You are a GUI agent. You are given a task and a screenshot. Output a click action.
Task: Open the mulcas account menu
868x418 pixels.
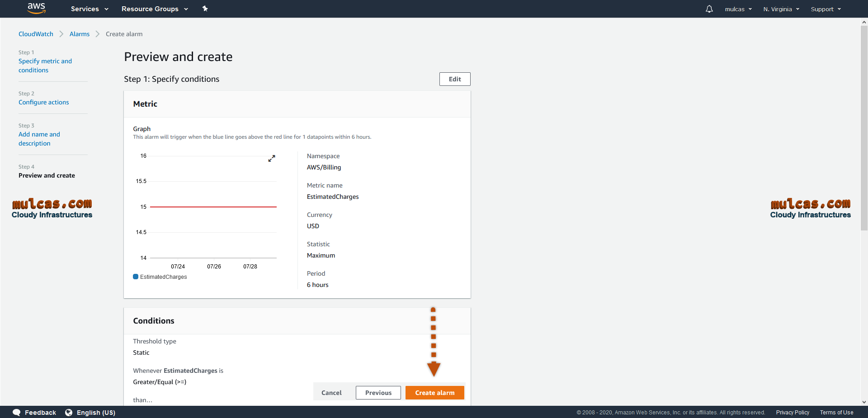pos(738,9)
